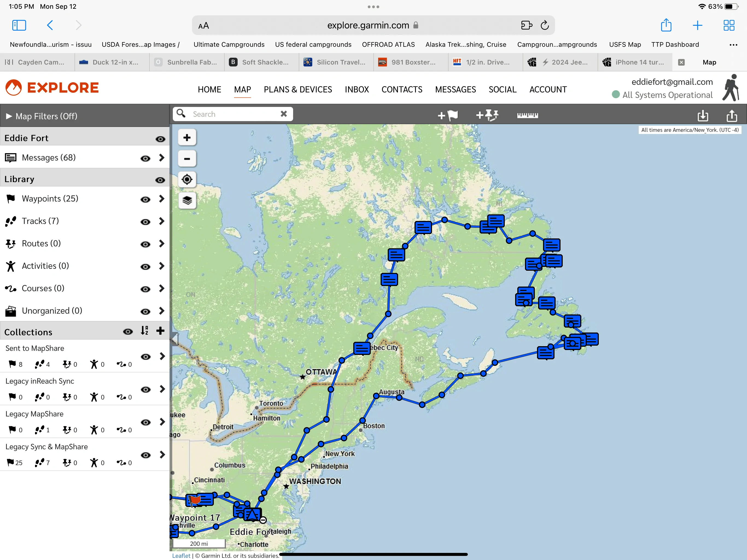
Task: Open PLANS & DEVICES page
Action: tap(298, 89)
